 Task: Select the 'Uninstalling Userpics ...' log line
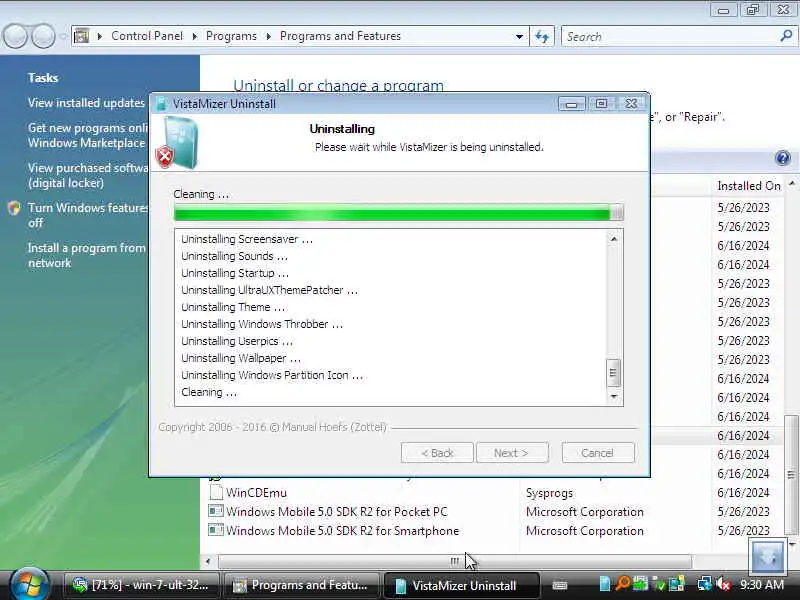coord(237,341)
